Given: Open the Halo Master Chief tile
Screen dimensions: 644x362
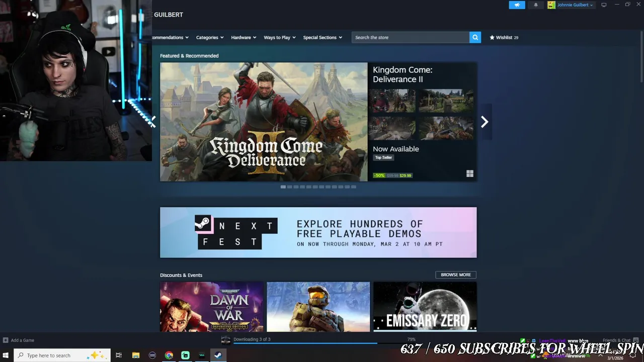Looking at the screenshot, I should pyautogui.click(x=318, y=307).
